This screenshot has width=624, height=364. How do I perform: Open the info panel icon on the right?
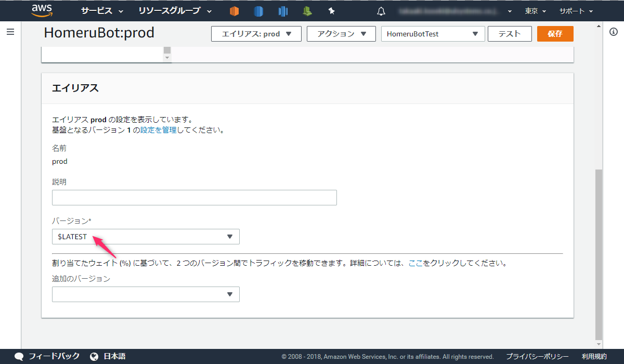pyautogui.click(x=614, y=32)
